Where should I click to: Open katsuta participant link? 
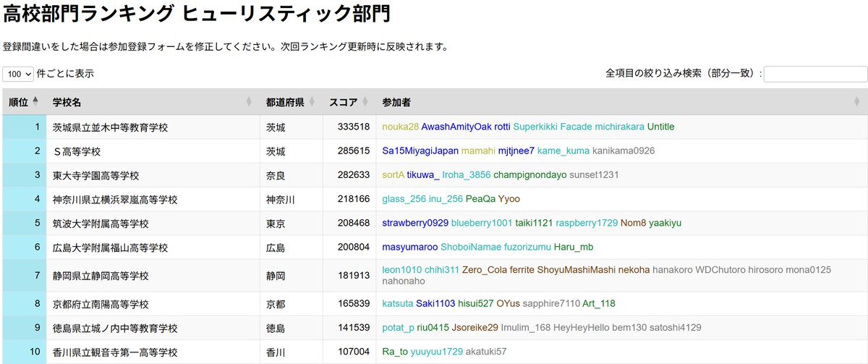pyautogui.click(x=398, y=303)
